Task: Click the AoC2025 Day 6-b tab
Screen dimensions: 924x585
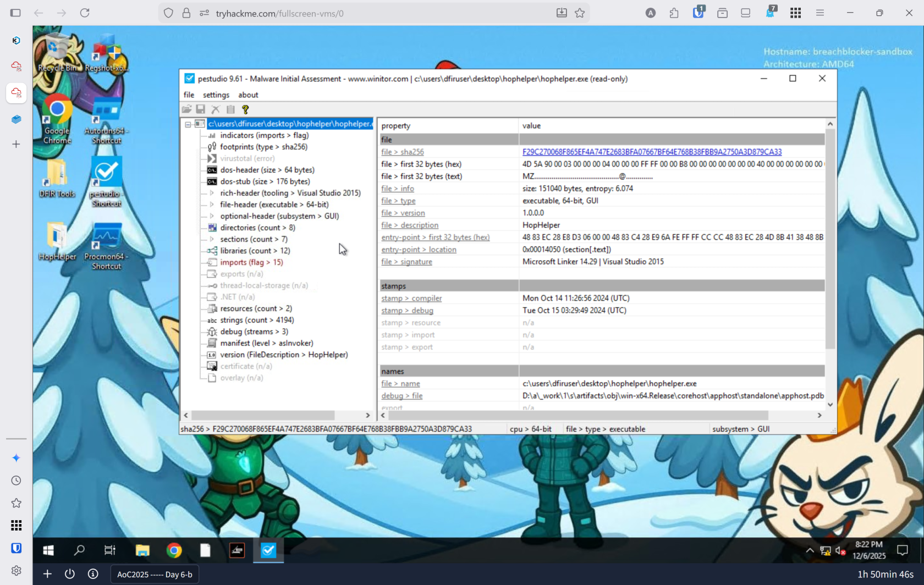Action: pos(155,574)
